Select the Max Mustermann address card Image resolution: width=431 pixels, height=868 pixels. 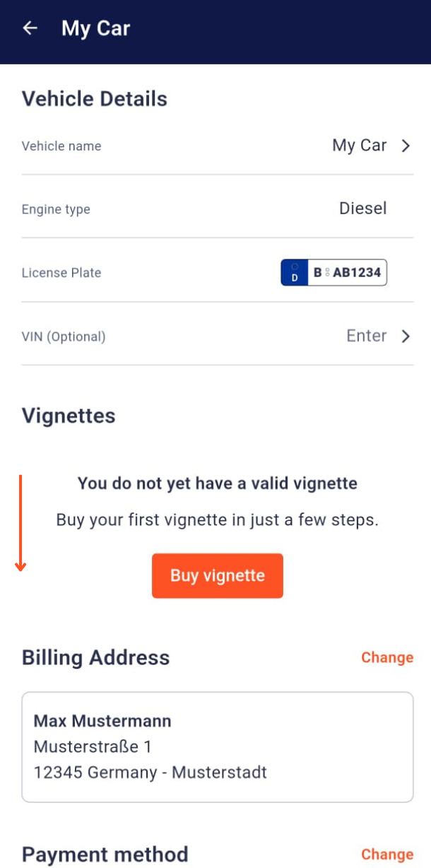(217, 746)
